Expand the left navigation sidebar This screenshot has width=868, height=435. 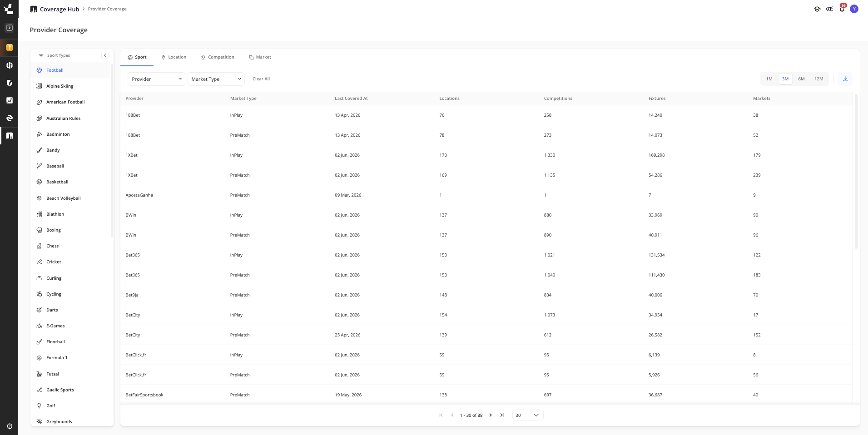click(x=9, y=28)
